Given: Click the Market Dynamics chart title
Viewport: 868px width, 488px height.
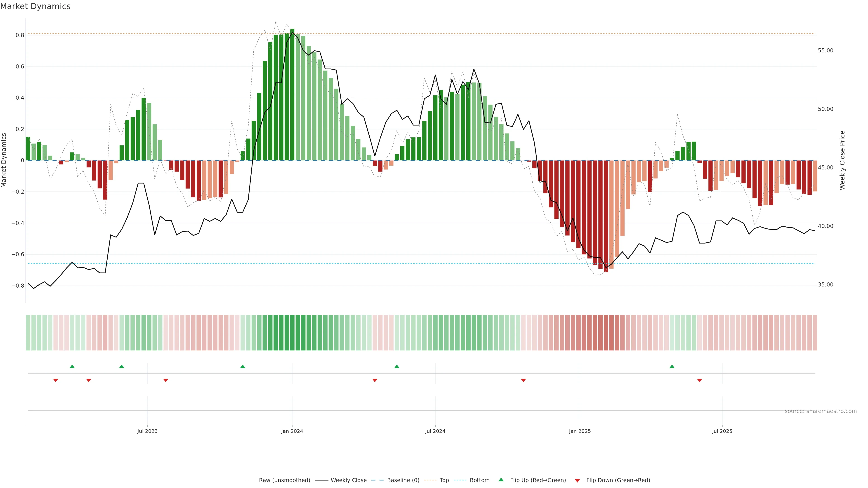Looking at the screenshot, I should tap(35, 6).
